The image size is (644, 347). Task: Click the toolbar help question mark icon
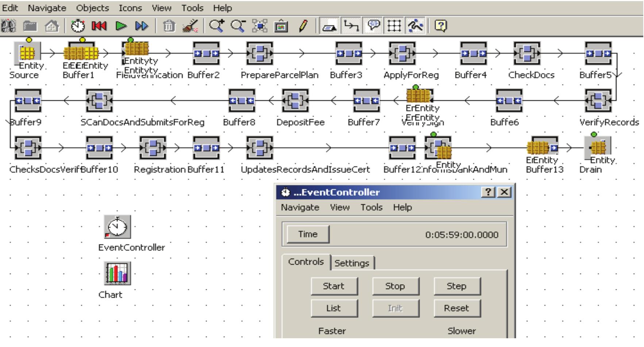click(x=441, y=26)
